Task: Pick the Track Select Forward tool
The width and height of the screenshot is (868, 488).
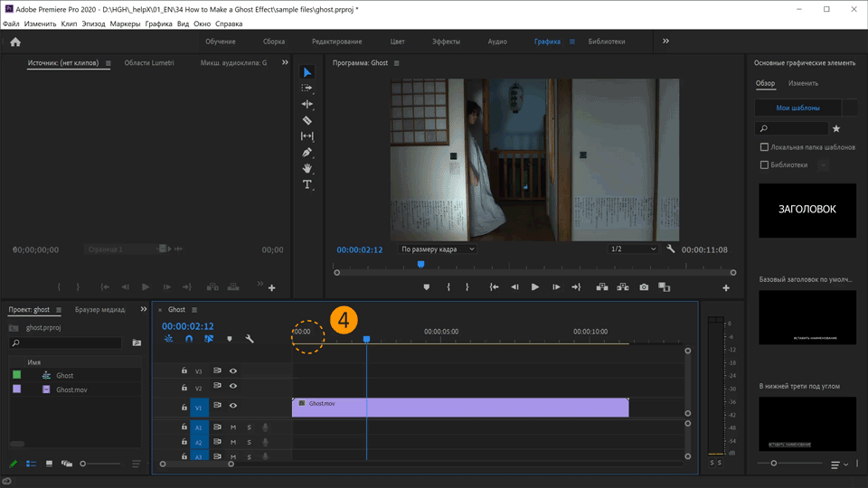Action: [307, 88]
